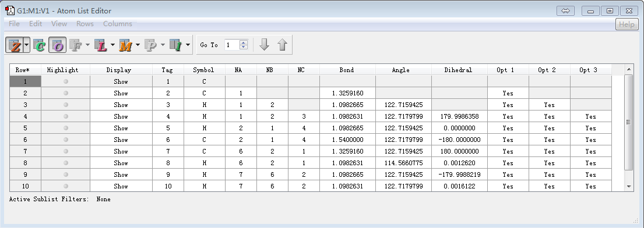
Task: Toggle the Highlight dot for row 2
Action: tap(66, 93)
